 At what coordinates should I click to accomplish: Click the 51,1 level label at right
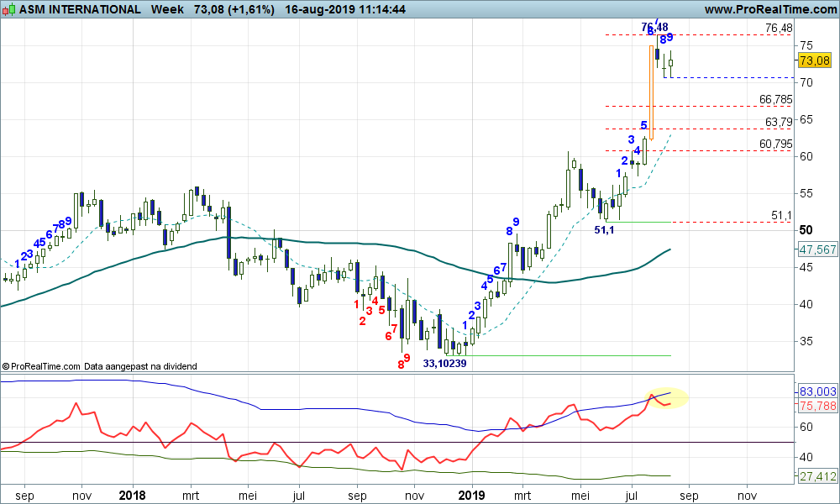[x=781, y=216]
